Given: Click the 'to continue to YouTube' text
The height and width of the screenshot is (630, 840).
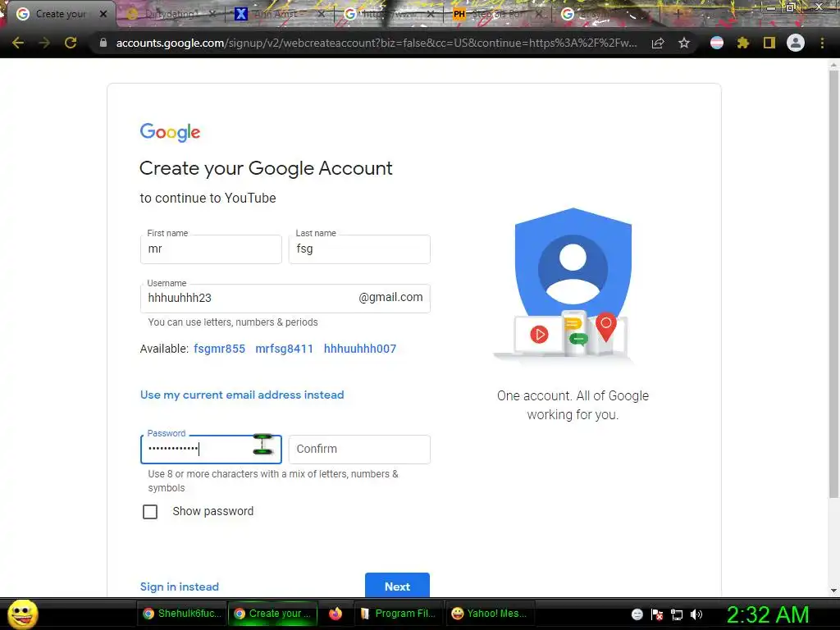Looking at the screenshot, I should (208, 199).
